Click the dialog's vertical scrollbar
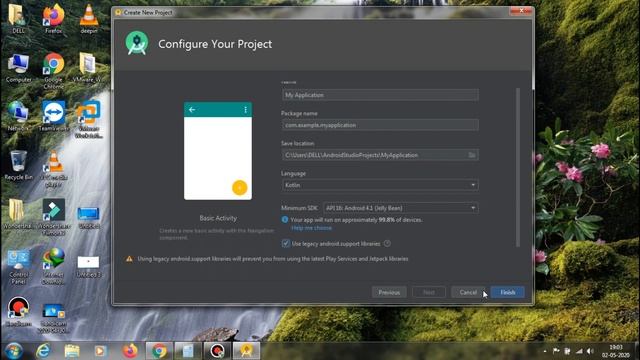Image resolution: width=640 pixels, height=360 pixels. pyautogui.click(x=518, y=167)
